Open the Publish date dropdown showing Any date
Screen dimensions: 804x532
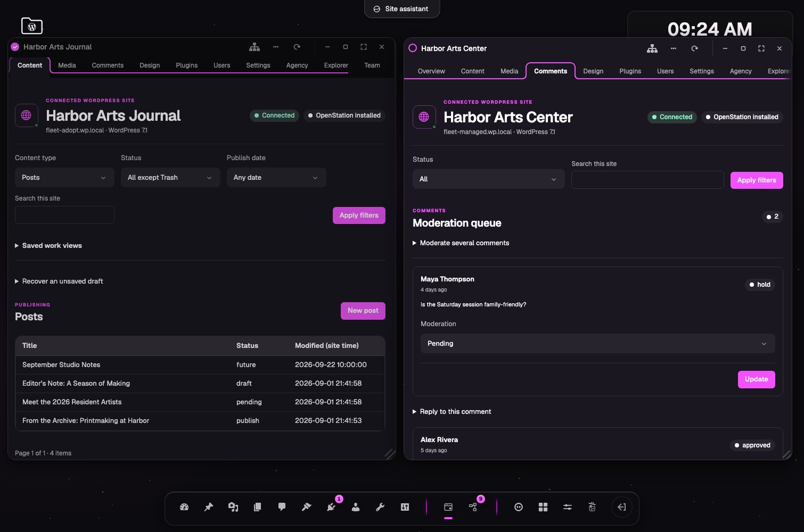tap(276, 178)
